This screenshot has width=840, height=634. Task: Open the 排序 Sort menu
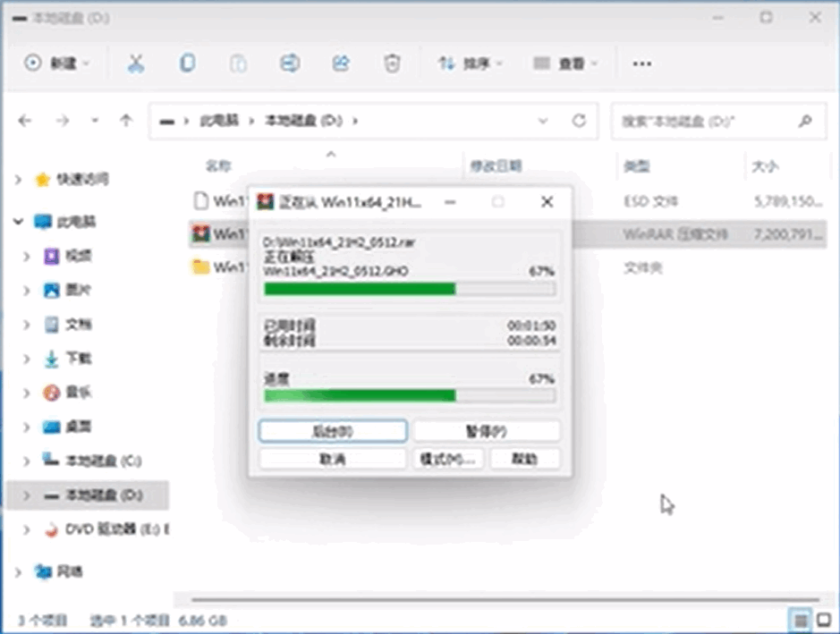pyautogui.click(x=471, y=63)
